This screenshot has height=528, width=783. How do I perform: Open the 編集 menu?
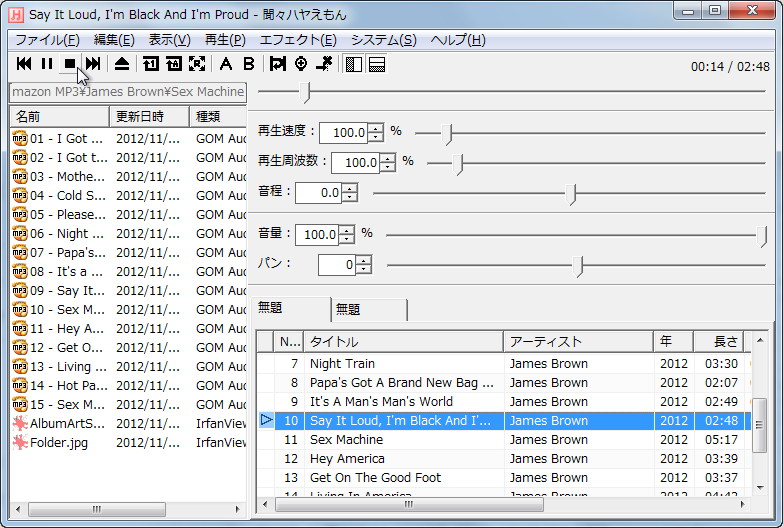click(x=114, y=40)
